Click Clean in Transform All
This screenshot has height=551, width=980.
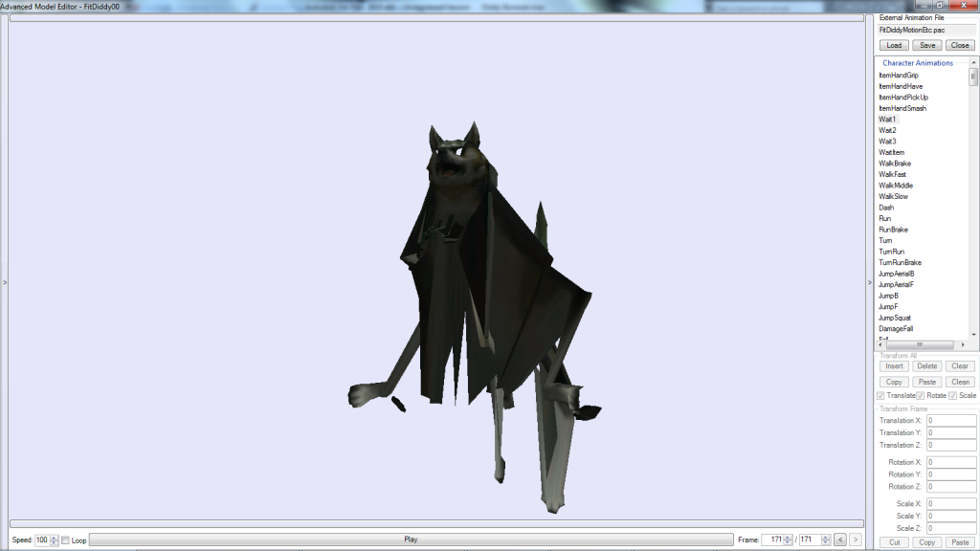pos(960,382)
